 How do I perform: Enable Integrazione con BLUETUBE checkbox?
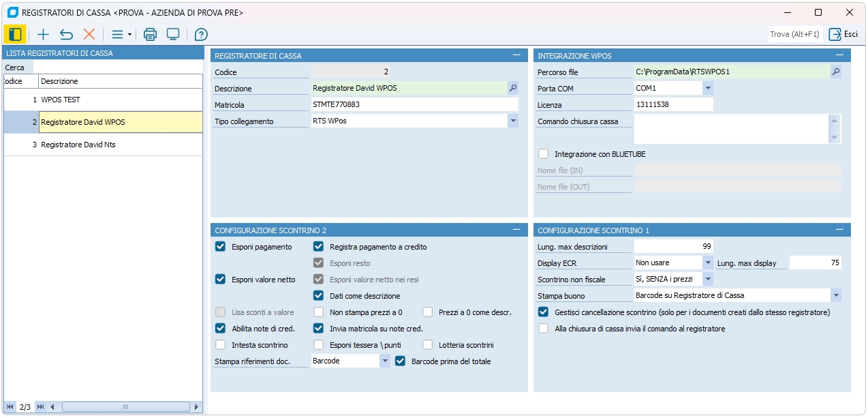coord(544,154)
